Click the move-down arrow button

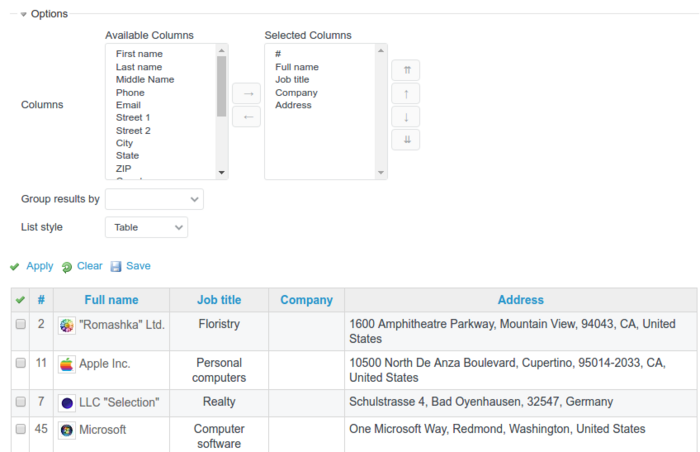[405, 116]
